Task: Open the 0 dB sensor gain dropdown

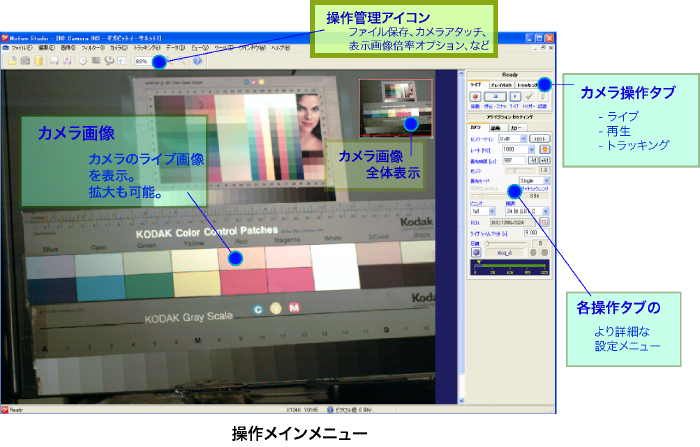Action: (x=512, y=139)
